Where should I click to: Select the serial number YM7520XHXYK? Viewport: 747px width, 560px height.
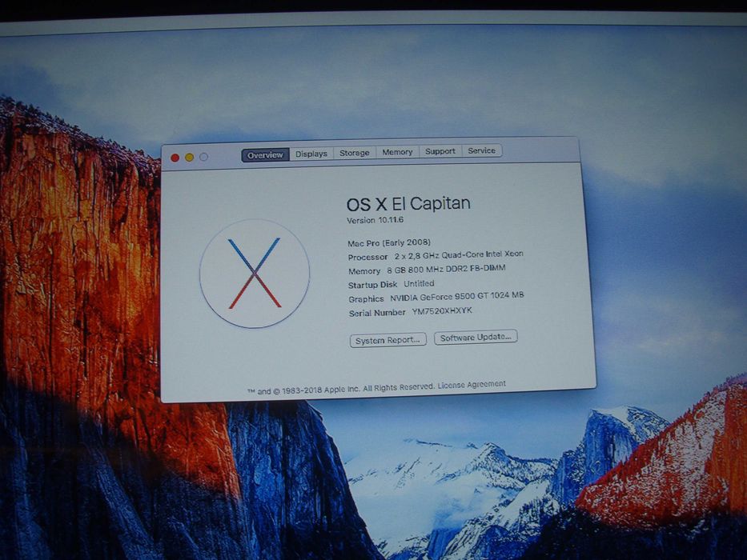pos(442,311)
